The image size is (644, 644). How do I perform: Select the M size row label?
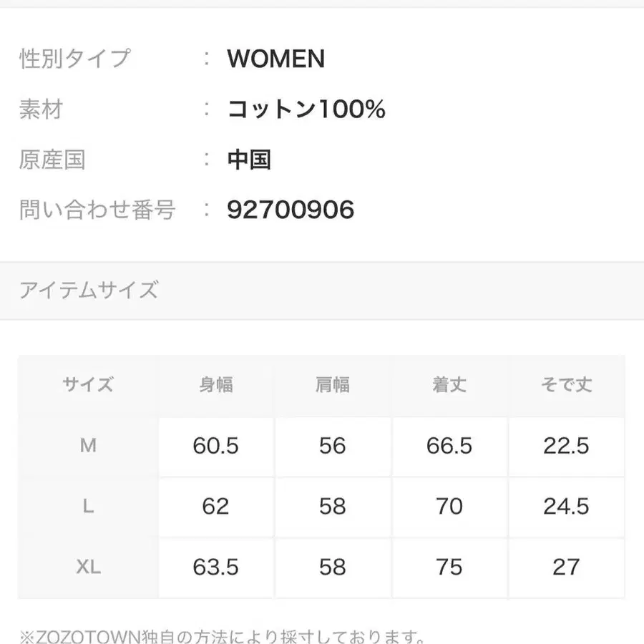(88, 446)
